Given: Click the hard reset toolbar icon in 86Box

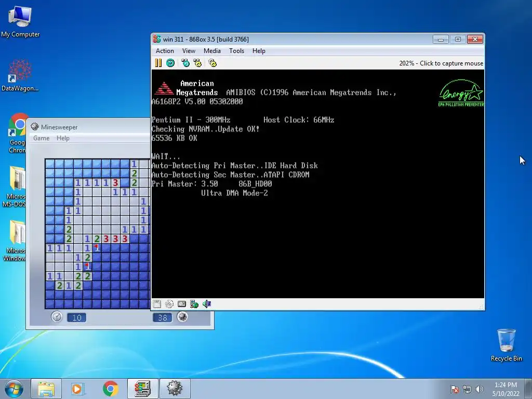Looking at the screenshot, I should (170, 63).
